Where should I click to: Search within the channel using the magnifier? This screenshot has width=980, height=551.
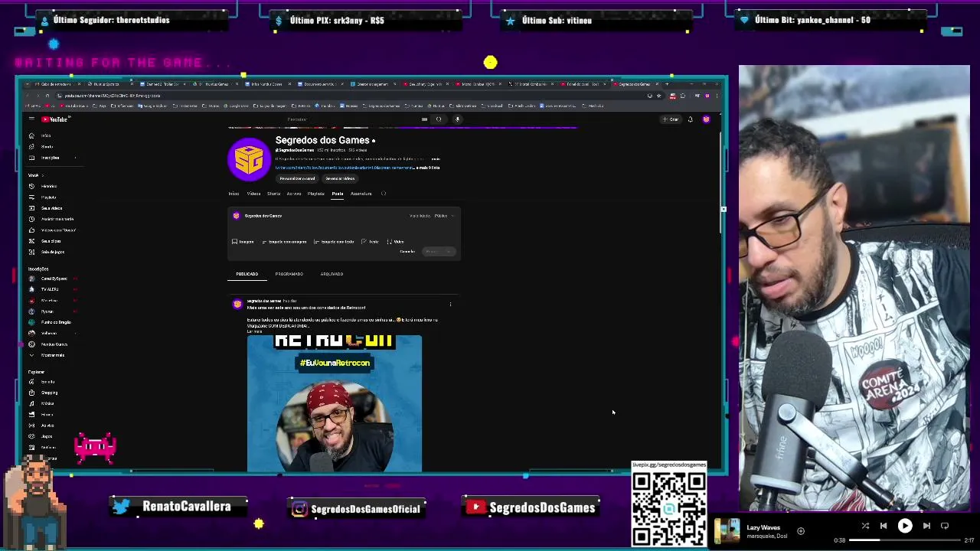pyautogui.click(x=384, y=194)
